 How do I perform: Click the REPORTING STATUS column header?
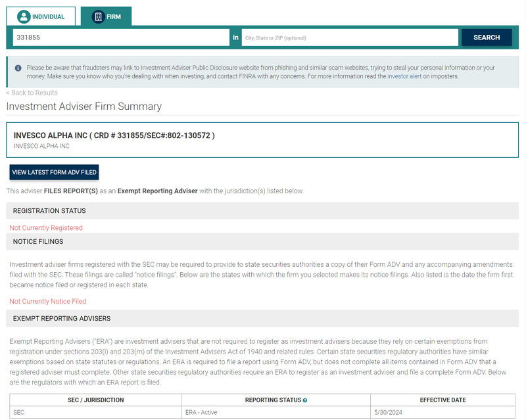point(275,400)
